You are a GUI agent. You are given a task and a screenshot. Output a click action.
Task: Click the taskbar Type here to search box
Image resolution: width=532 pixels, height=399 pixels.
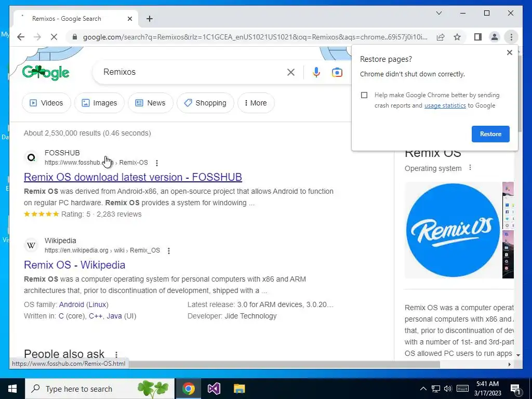[x=100, y=389]
